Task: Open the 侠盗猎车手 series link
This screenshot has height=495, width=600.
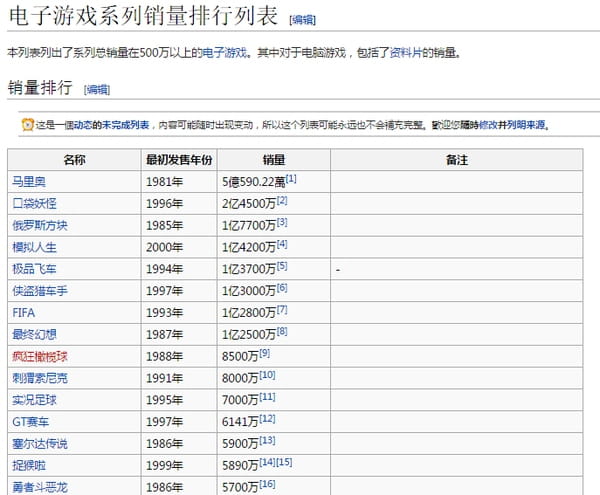Action: (x=40, y=291)
